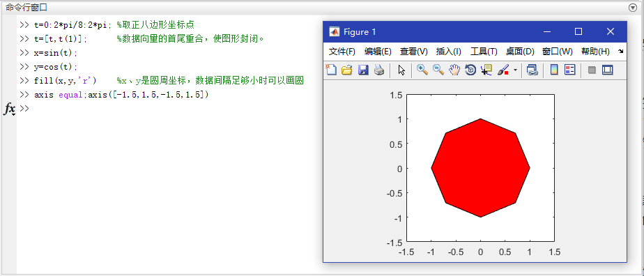Open the 窗口(W) menu
The height and width of the screenshot is (276, 644).
[x=558, y=52]
